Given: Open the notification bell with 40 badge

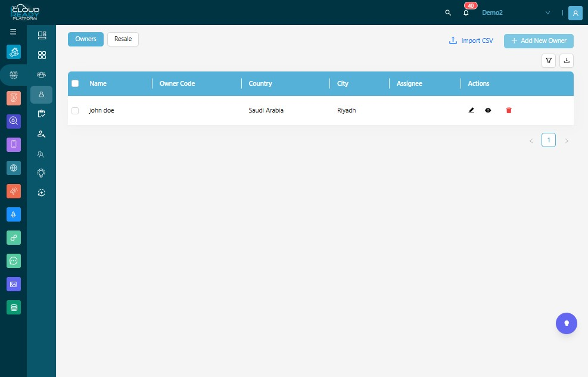Looking at the screenshot, I should tap(466, 13).
